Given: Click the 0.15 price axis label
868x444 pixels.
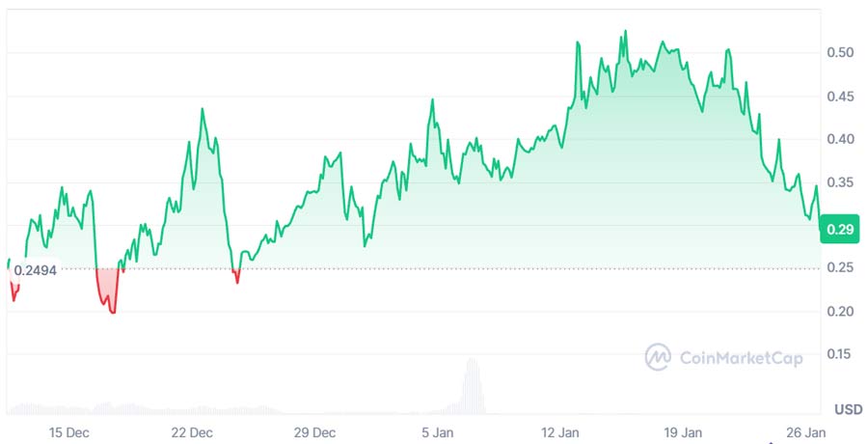Looking at the screenshot, I should click(x=843, y=354).
